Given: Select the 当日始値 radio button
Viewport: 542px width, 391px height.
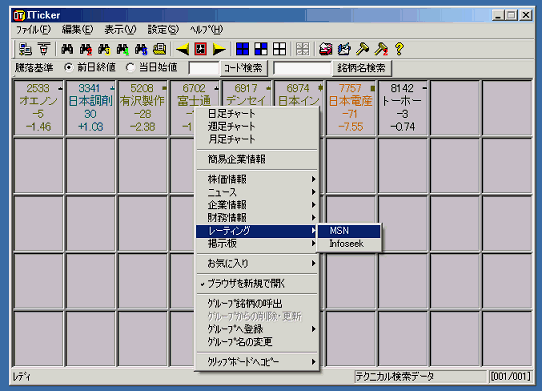Looking at the screenshot, I should click(130, 67).
